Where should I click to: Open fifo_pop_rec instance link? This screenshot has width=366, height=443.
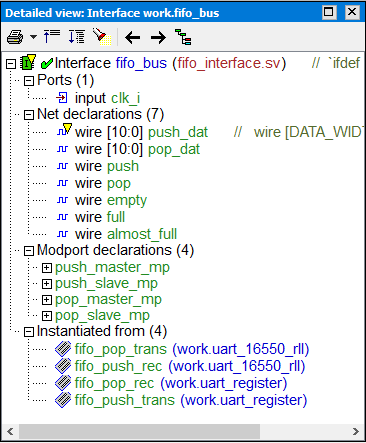click(x=114, y=383)
